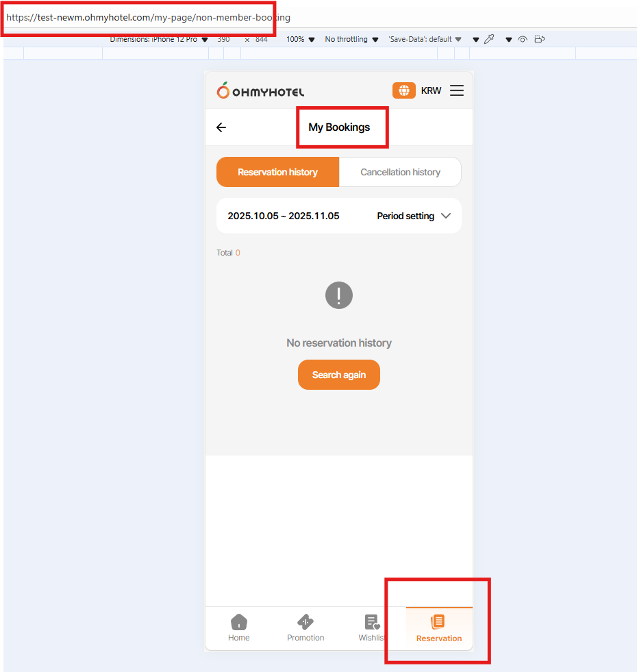The height and width of the screenshot is (672, 637).
Task: Expand the Period setting dropdown
Action: [x=414, y=216]
